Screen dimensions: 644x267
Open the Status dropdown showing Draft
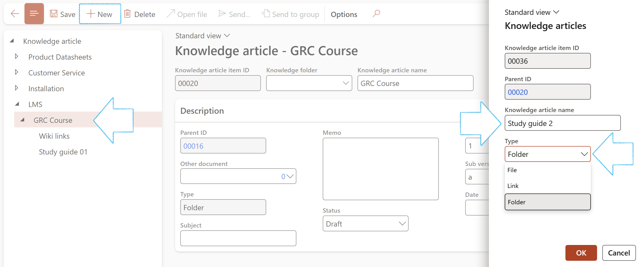[x=365, y=224]
